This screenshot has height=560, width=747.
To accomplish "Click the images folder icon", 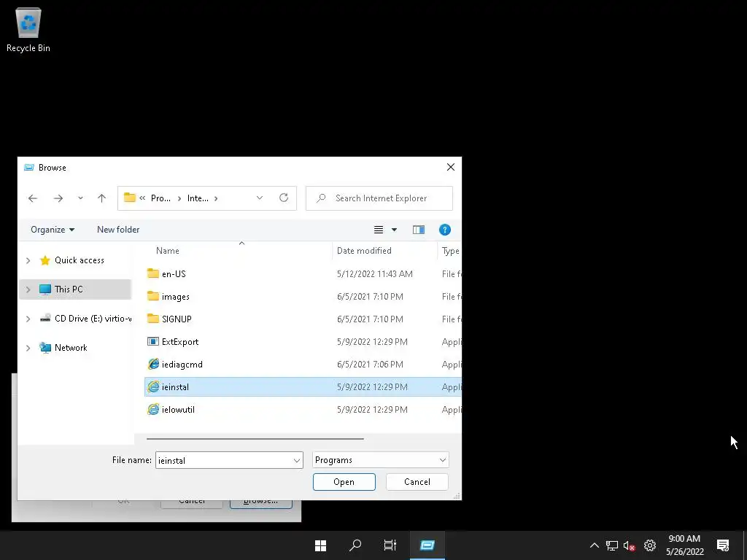I will point(153,296).
